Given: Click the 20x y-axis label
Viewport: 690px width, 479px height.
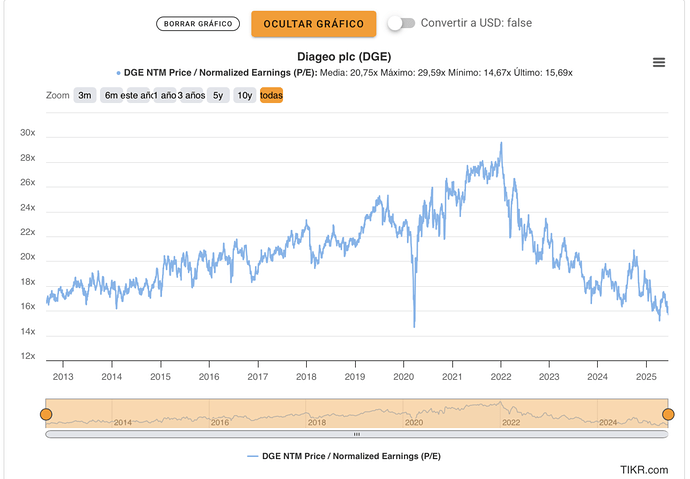Looking at the screenshot, I should tap(28, 256).
